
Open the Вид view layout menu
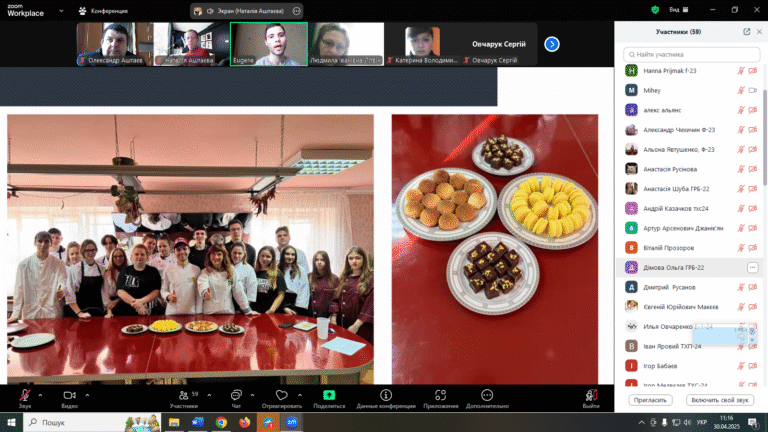point(679,10)
